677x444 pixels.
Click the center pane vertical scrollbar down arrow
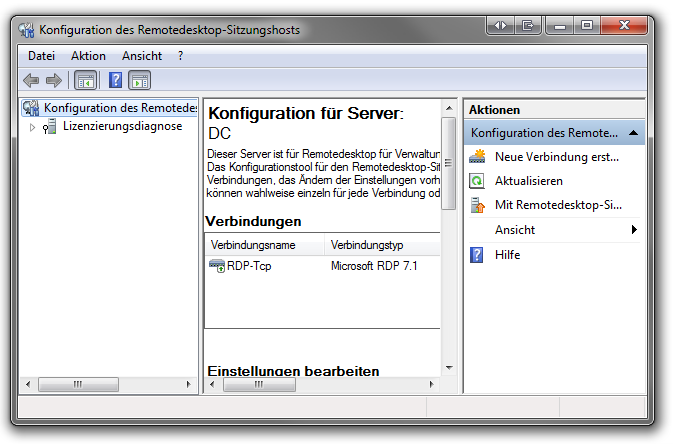449,367
